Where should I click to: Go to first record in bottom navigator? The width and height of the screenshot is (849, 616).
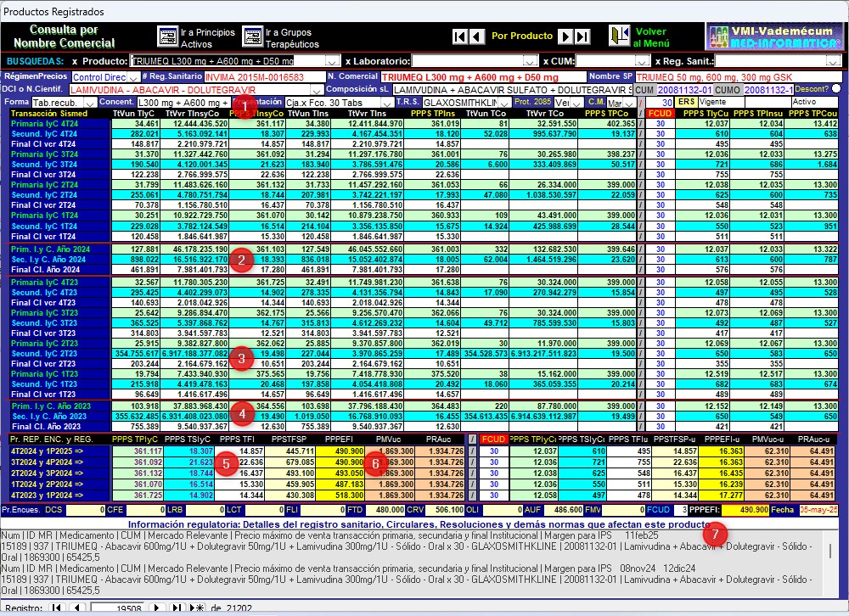point(57,608)
